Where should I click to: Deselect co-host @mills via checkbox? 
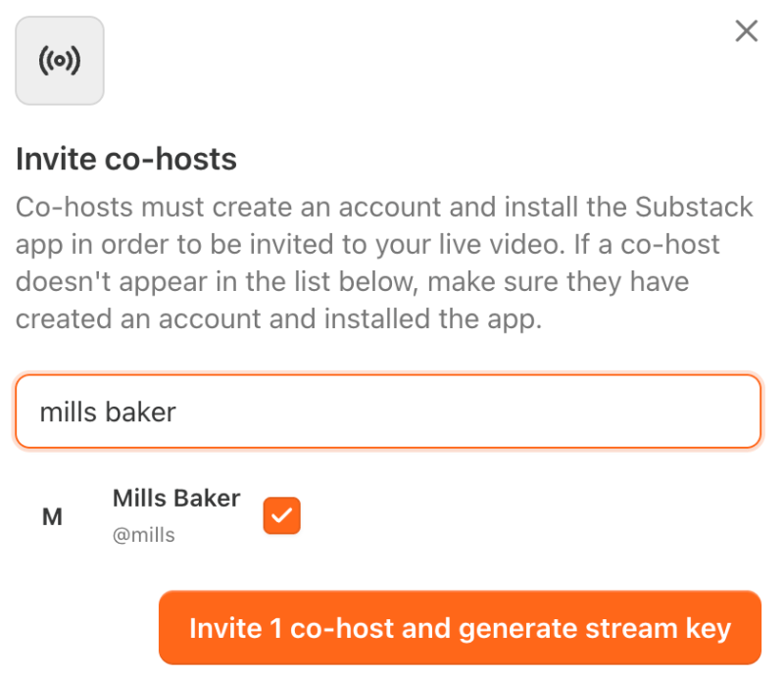pos(281,516)
